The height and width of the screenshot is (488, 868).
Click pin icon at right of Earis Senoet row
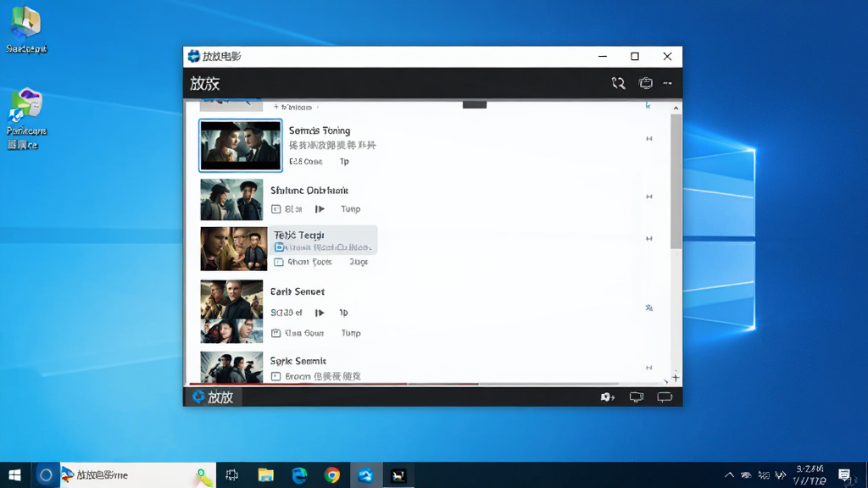(x=648, y=308)
